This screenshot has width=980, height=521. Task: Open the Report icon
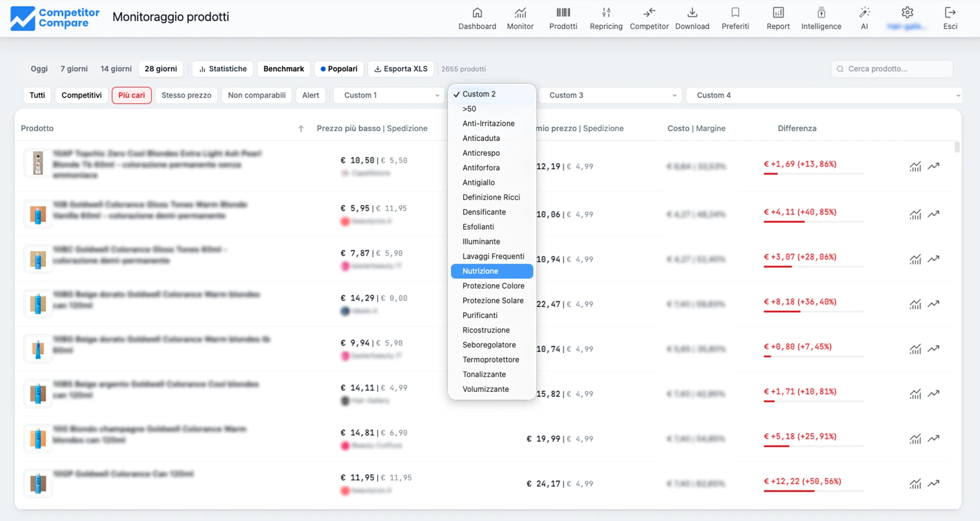coord(778,13)
